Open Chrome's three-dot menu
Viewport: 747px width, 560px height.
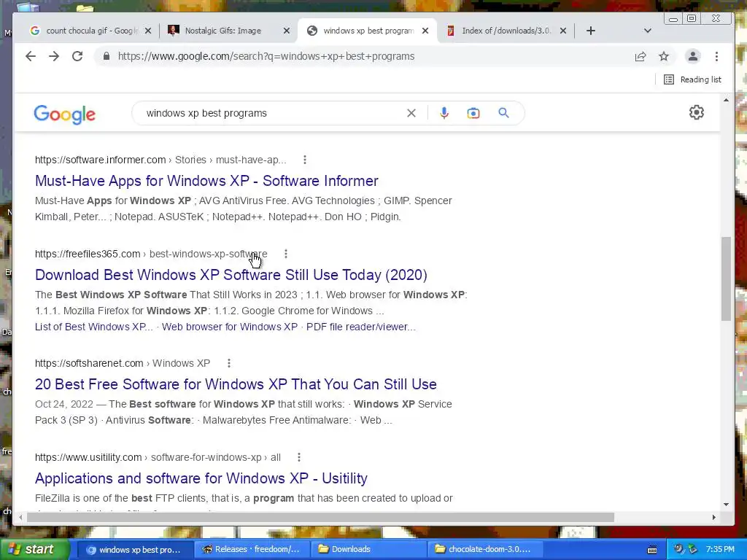(x=716, y=56)
